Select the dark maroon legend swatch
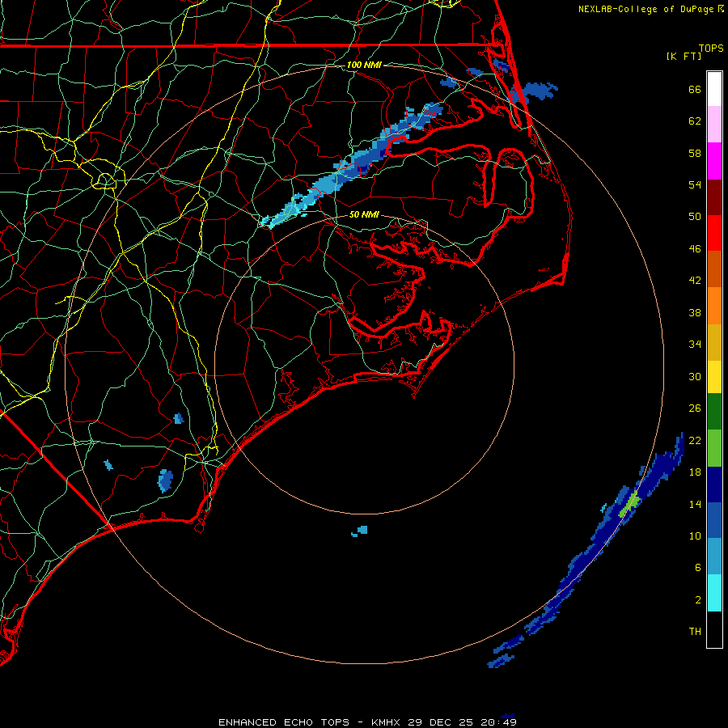This screenshot has width=728, height=728. pyautogui.click(x=714, y=197)
